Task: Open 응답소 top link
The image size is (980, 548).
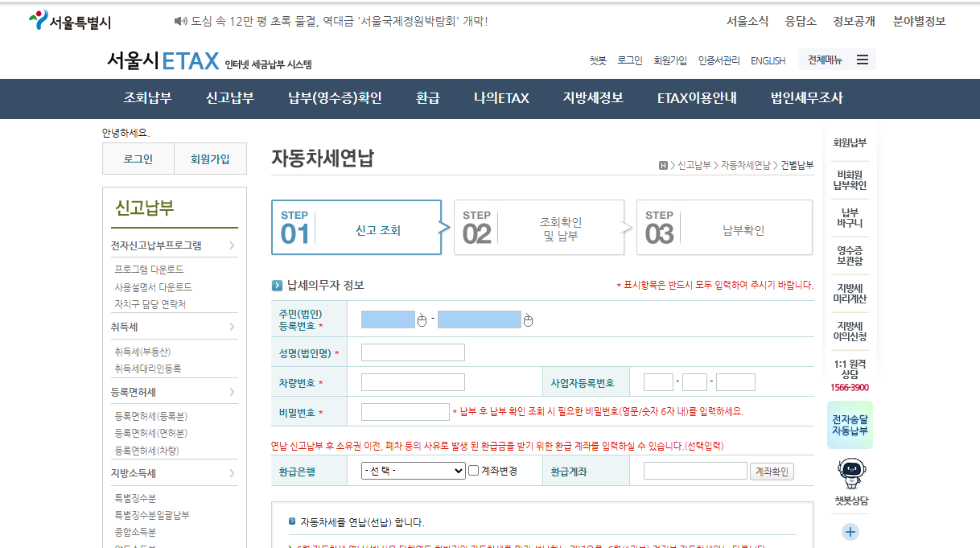Action: (x=801, y=21)
